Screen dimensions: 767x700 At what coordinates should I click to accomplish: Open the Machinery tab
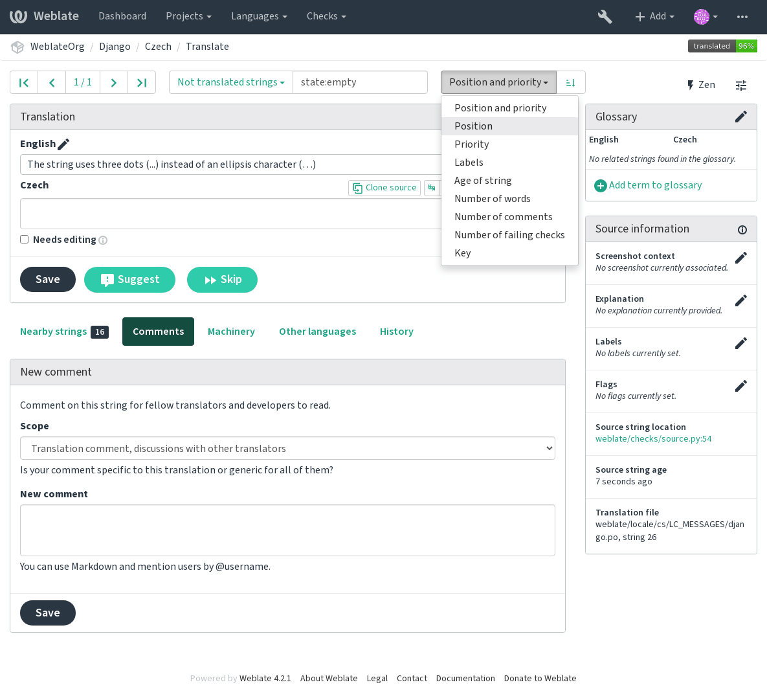tap(231, 332)
